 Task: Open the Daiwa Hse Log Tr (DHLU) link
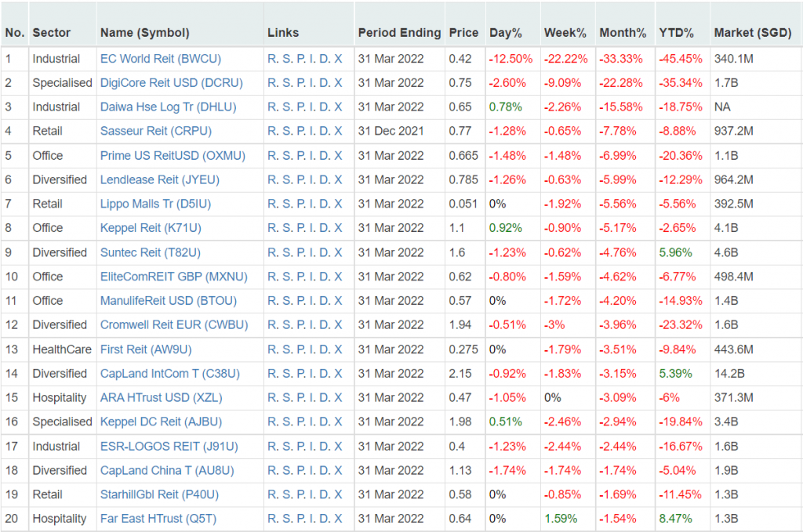pos(168,107)
